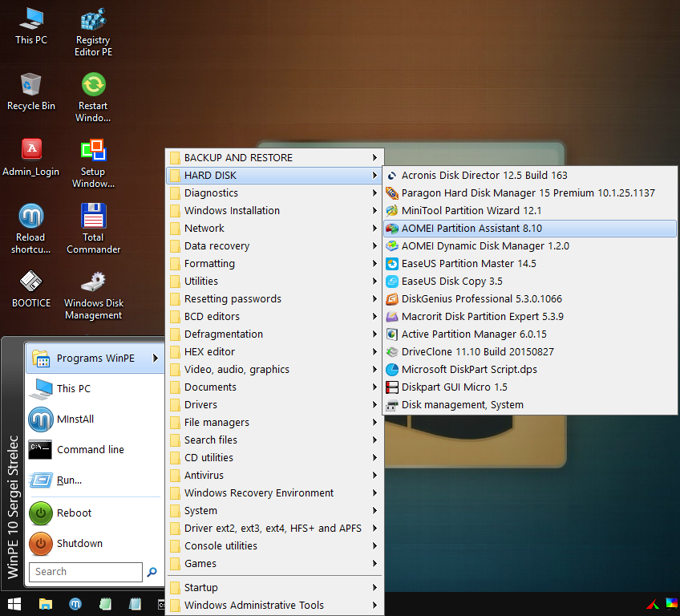Open Paragon Hard Disk Manager 15 Premium
Viewport: 680px width, 616px height.
pyautogui.click(x=529, y=193)
